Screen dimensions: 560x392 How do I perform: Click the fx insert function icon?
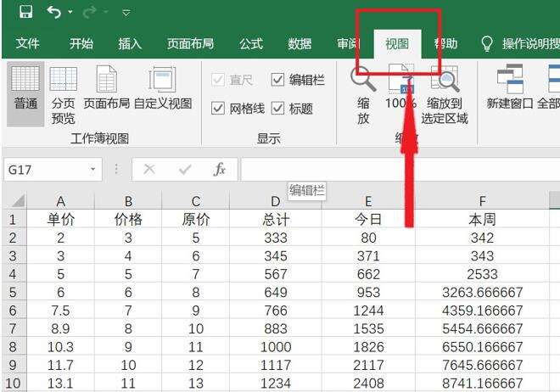pos(219,169)
